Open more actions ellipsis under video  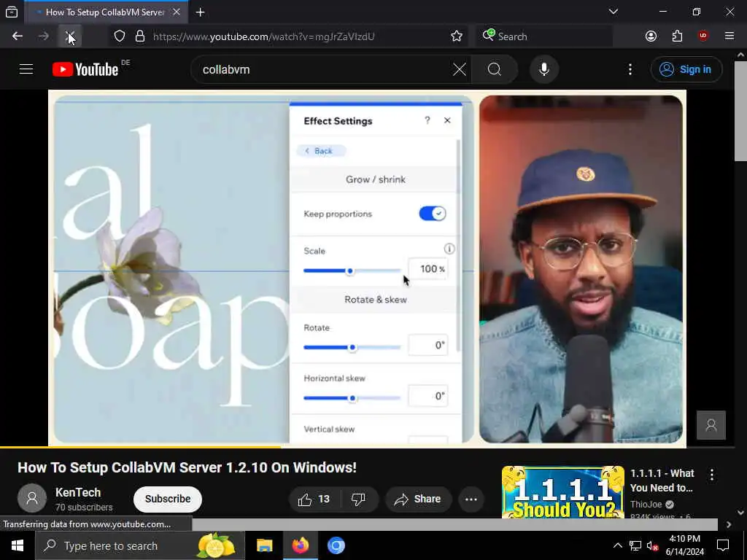(471, 499)
